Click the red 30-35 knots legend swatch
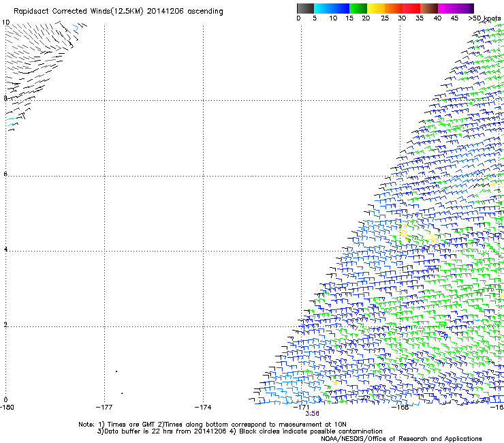 (x=411, y=8)
